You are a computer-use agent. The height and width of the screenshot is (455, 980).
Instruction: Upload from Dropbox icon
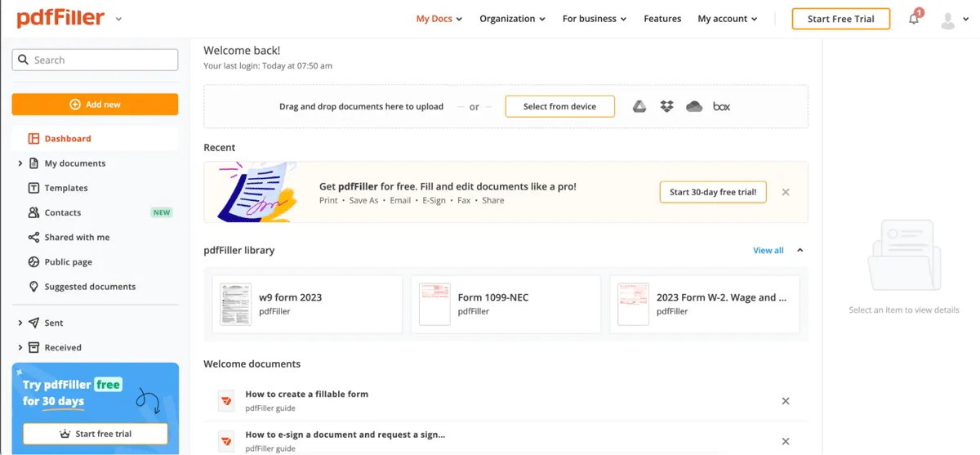[x=666, y=106]
